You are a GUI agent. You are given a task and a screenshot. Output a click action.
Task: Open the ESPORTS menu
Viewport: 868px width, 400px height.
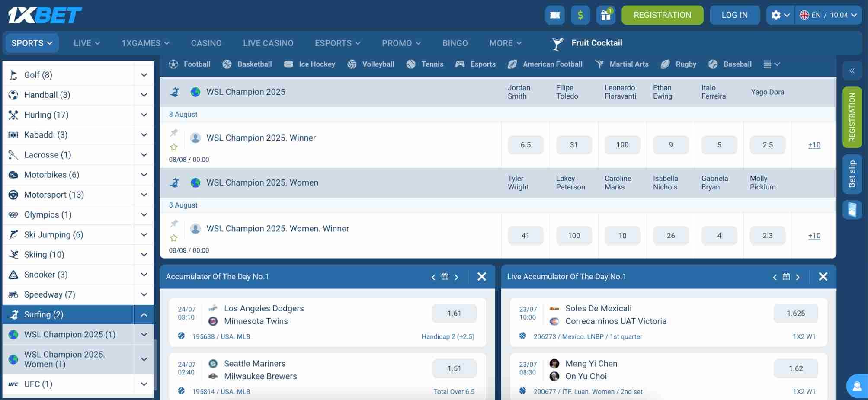(337, 43)
